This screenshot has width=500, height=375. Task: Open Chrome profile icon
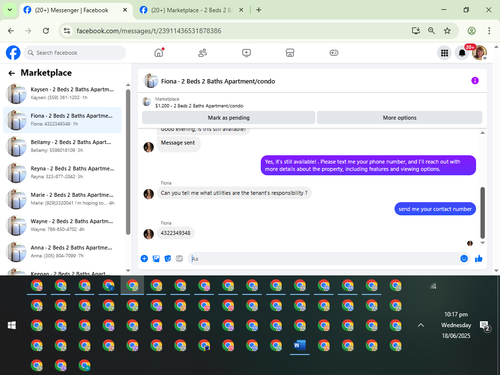(x=471, y=31)
